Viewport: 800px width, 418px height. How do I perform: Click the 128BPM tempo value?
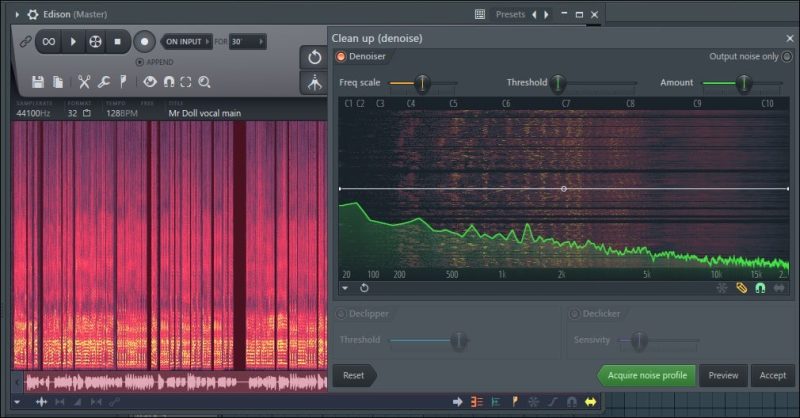(x=122, y=113)
